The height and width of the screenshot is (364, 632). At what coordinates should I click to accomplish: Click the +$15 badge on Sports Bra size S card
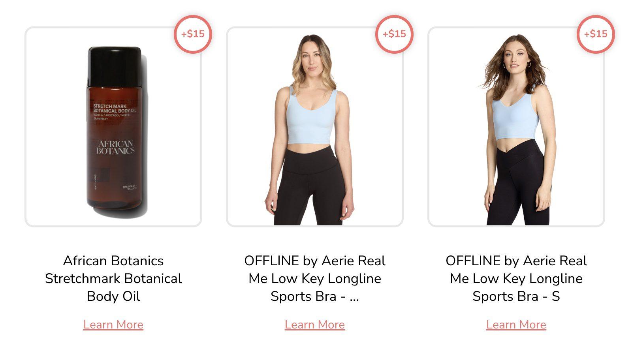tap(596, 34)
